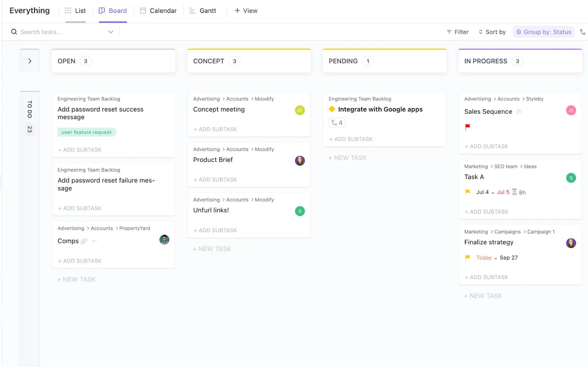Click the Jul 5 due date on Task A
Screen dimensions: 588x367
tap(503, 192)
